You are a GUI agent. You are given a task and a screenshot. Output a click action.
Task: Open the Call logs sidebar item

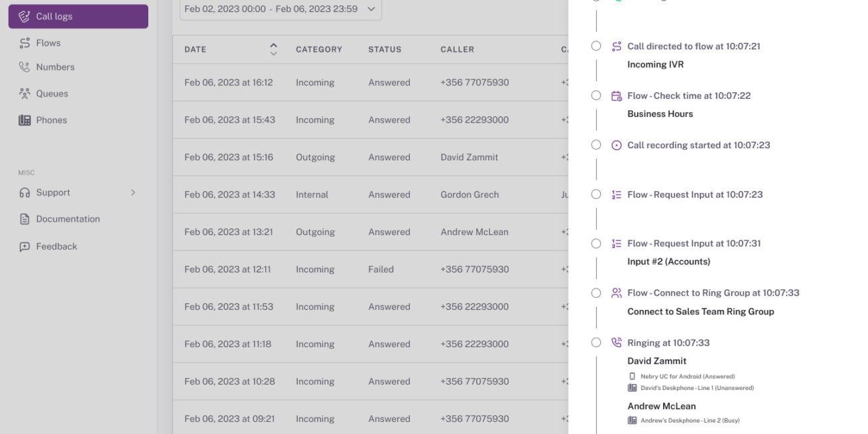tap(78, 17)
